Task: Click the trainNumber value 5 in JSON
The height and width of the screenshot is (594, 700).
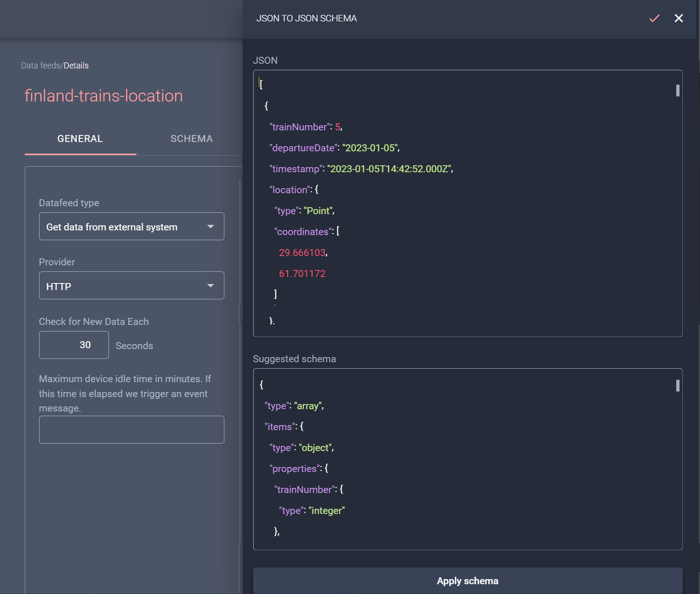Action: (x=338, y=127)
